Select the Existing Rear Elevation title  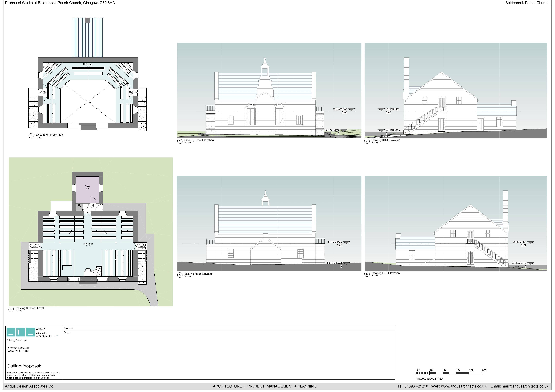[199, 274]
